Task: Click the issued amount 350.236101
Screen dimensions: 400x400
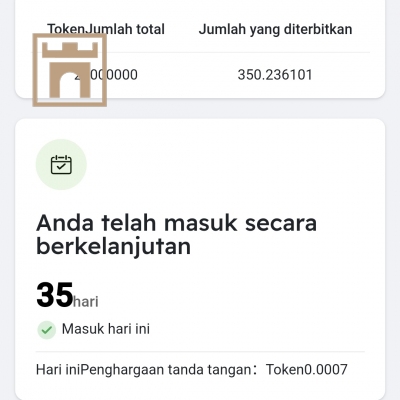Action: (275, 75)
